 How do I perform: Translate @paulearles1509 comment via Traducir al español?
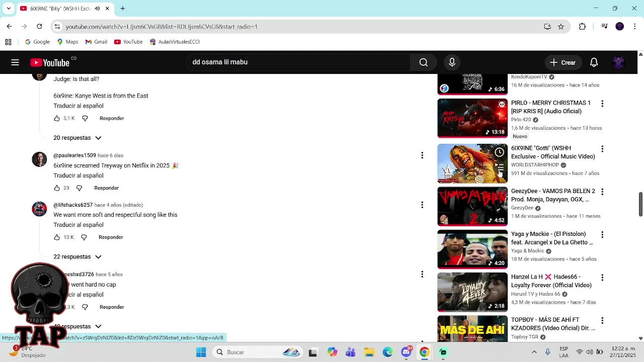(x=78, y=175)
